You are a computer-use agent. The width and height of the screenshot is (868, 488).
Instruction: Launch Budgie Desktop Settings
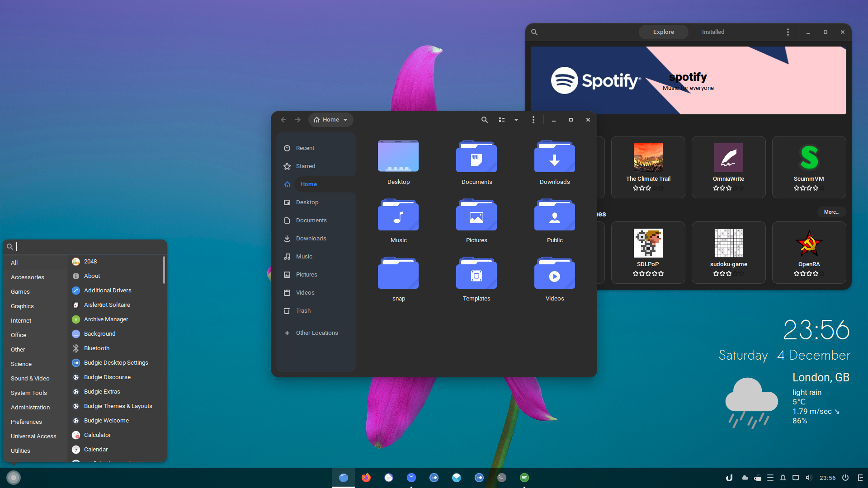coord(115,363)
